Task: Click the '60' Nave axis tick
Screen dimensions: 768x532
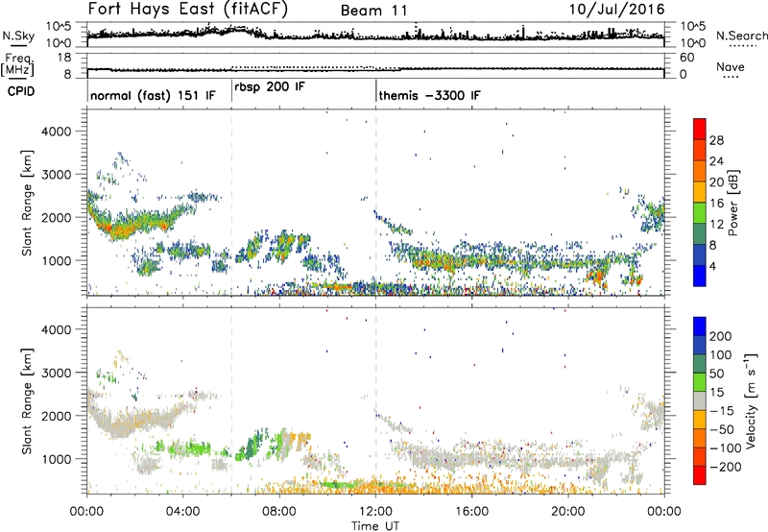Action: (686, 58)
